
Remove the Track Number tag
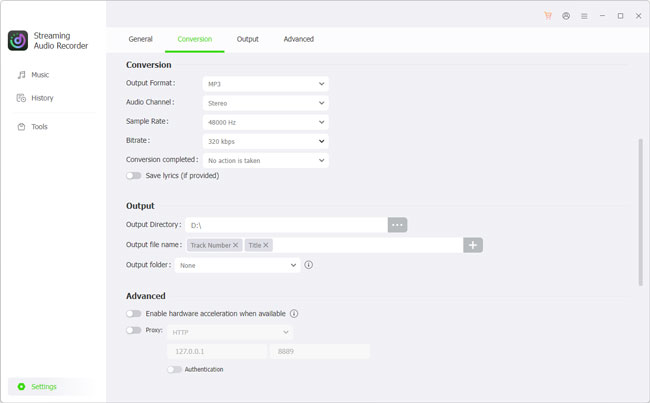point(235,245)
